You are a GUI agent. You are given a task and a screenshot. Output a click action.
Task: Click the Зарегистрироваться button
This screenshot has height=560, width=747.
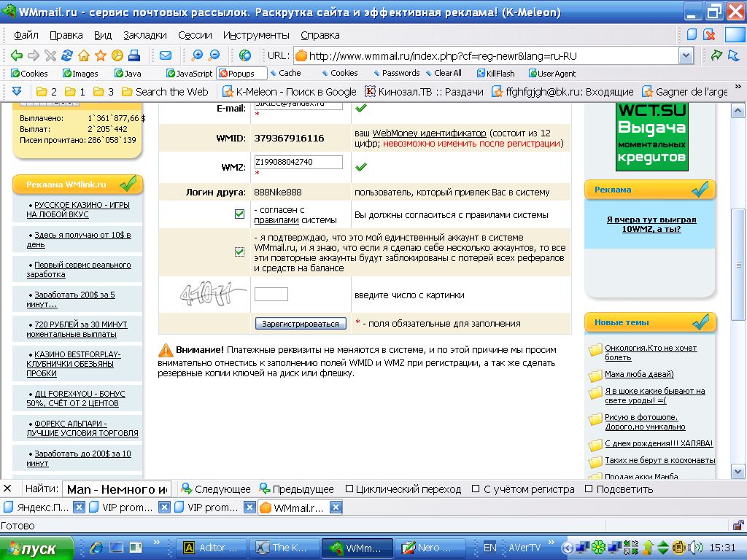pyautogui.click(x=301, y=323)
